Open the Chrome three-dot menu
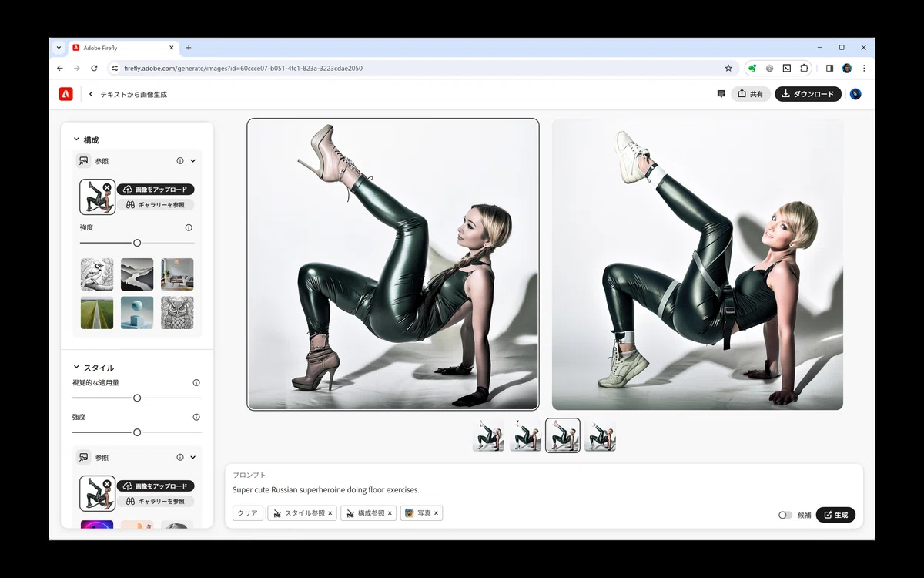The width and height of the screenshot is (924, 578). tap(864, 68)
